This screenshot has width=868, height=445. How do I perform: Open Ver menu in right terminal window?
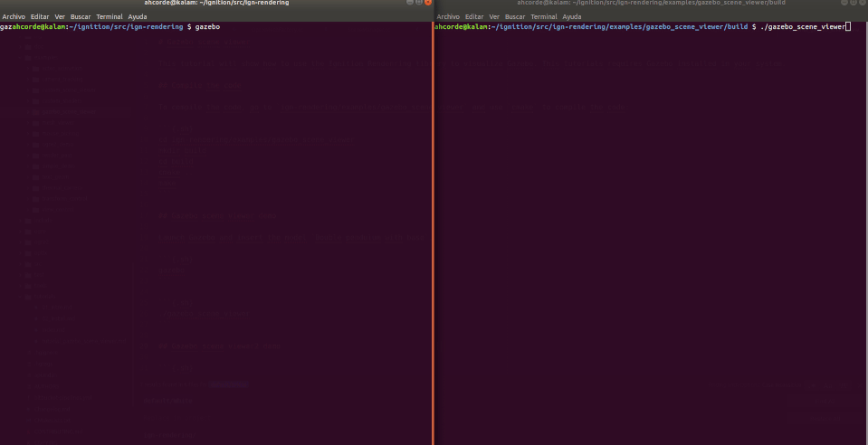pyautogui.click(x=494, y=16)
